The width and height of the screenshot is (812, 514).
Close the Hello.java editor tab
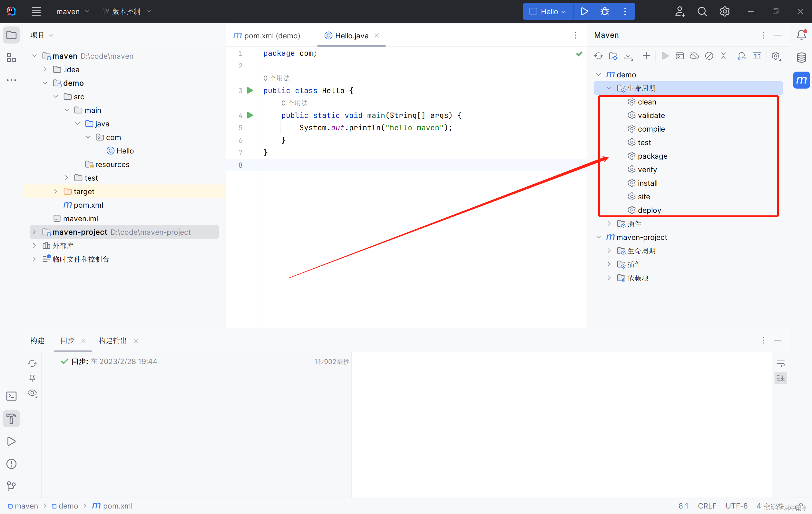click(x=377, y=35)
